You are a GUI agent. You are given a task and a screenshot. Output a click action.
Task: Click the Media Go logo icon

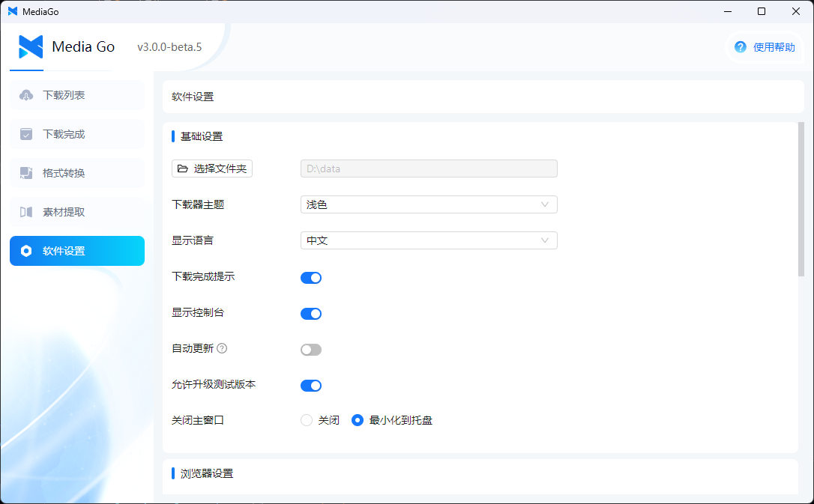coord(31,47)
